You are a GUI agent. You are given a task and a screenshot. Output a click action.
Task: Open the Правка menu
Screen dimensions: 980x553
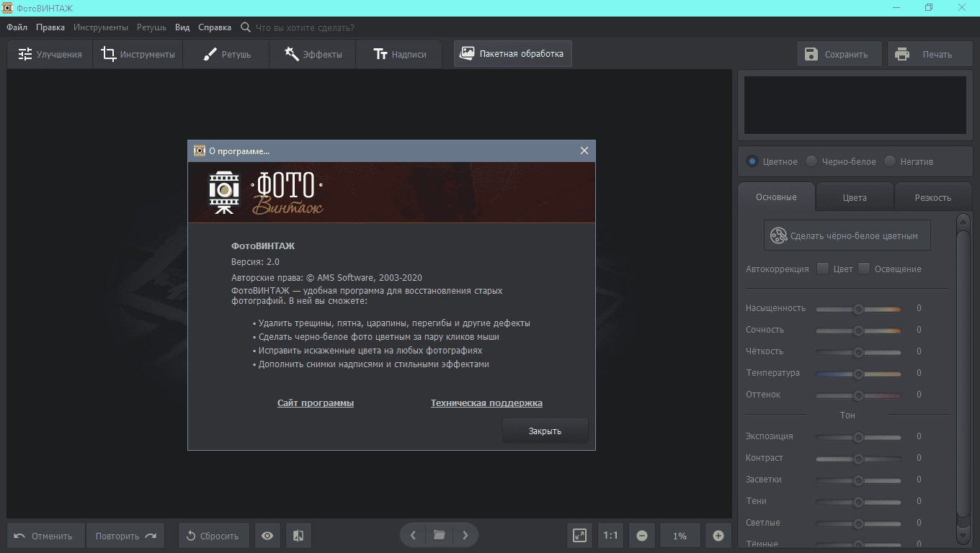(x=50, y=27)
